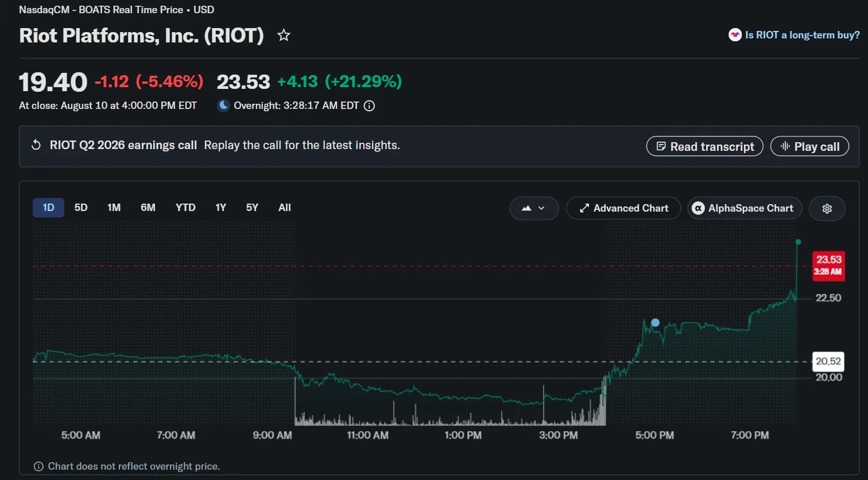Open the AlphaSpace Chart
The height and width of the screenshot is (480, 868).
(745, 208)
